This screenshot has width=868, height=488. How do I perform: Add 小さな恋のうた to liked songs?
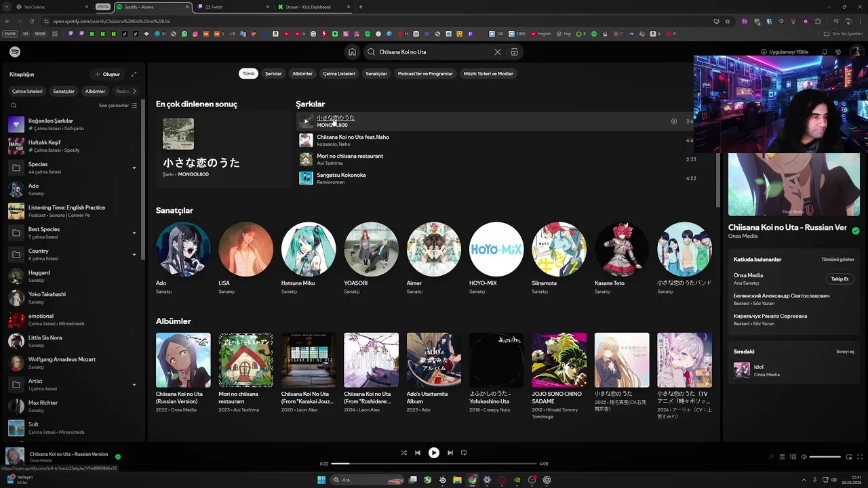click(673, 121)
